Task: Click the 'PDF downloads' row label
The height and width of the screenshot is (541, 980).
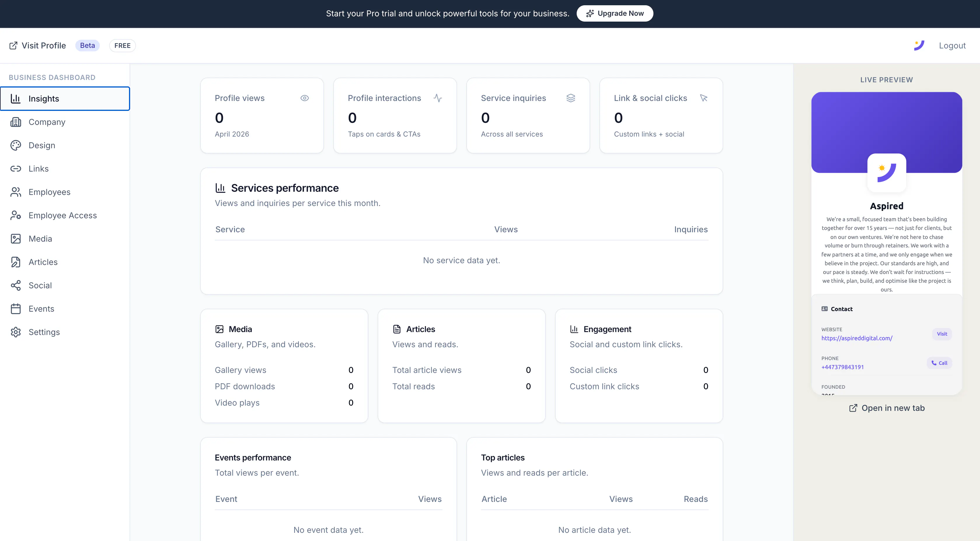Action: point(245,387)
